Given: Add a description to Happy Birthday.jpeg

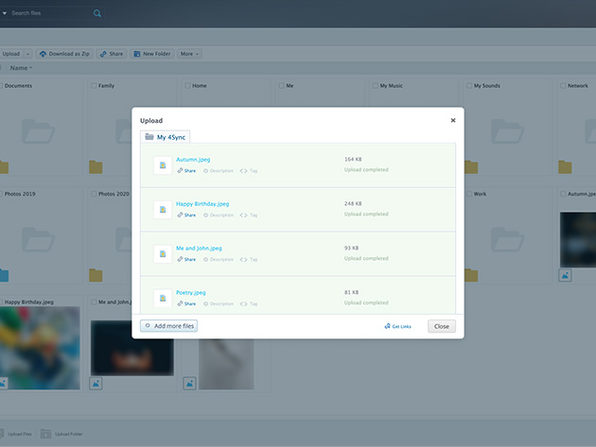Looking at the screenshot, I should 218,215.
